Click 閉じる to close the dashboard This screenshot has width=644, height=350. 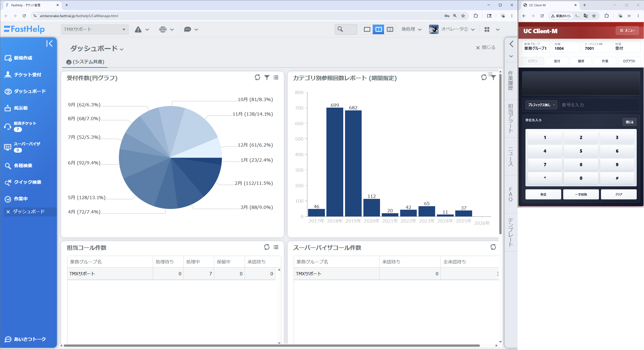coord(485,48)
